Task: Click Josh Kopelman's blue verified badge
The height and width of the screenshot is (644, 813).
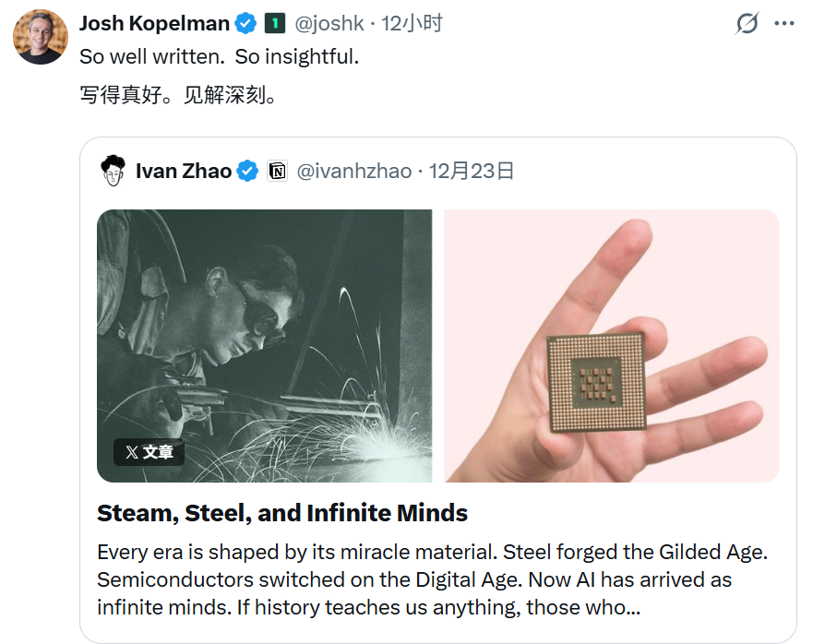Action: pyautogui.click(x=245, y=23)
